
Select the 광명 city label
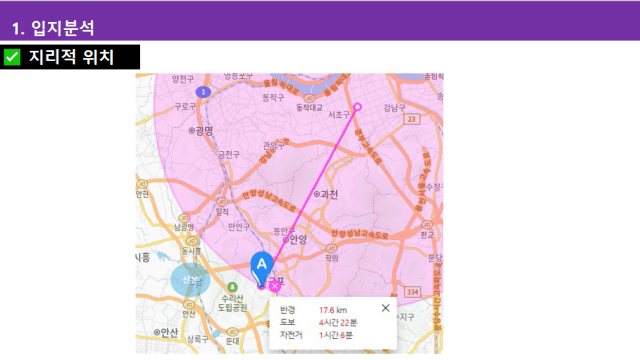[x=200, y=131]
